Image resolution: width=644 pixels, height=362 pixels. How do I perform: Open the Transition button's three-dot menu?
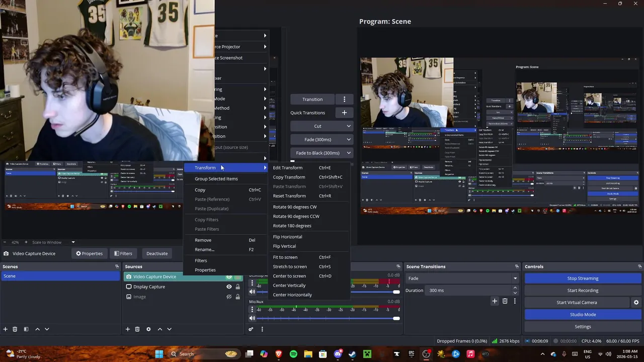pos(344,99)
